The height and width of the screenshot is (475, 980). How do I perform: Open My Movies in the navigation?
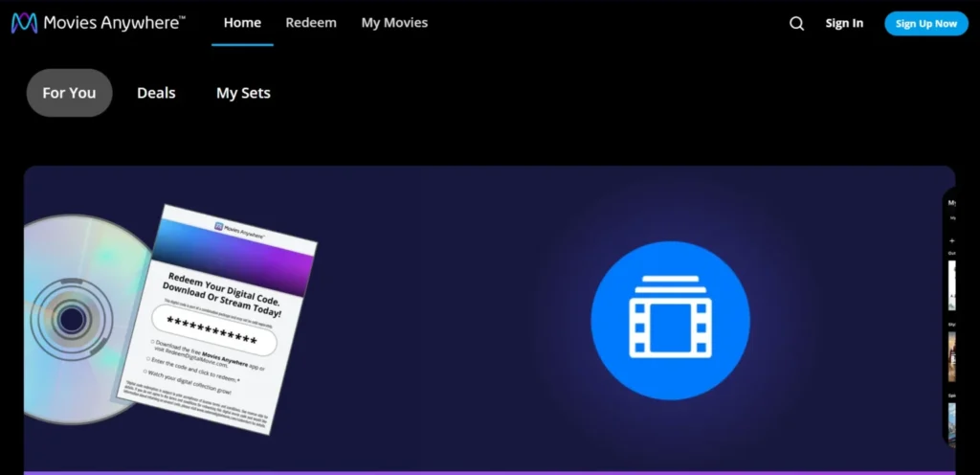(x=394, y=23)
